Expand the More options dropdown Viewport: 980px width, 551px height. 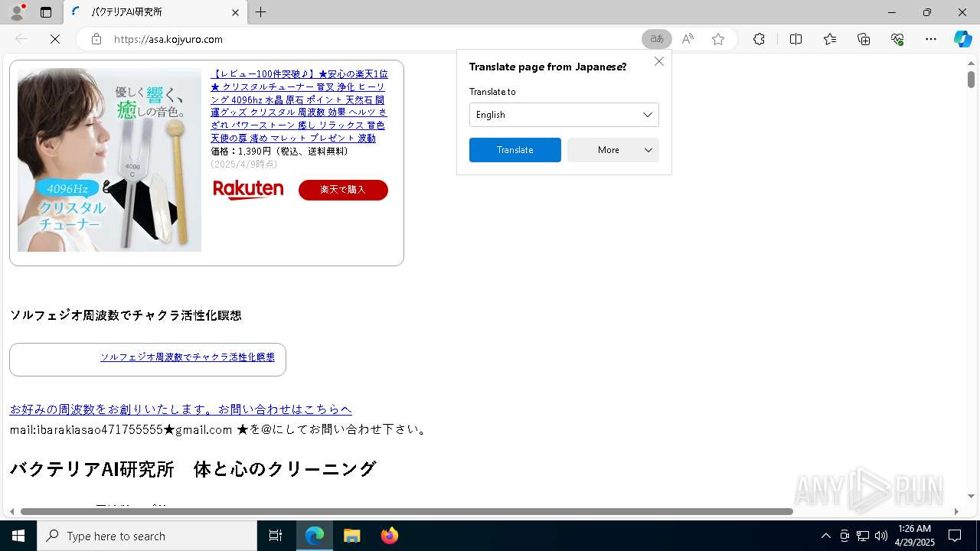coord(612,150)
